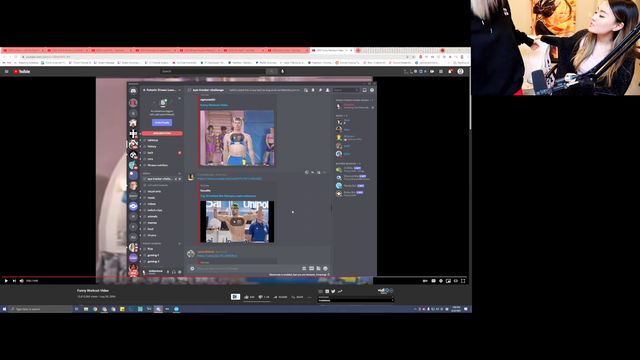Mute microphone in Discord user panel

pyautogui.click(x=168, y=272)
